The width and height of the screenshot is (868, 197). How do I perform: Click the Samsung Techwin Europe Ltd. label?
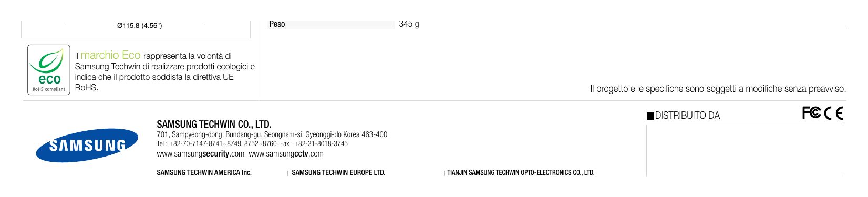(338, 172)
